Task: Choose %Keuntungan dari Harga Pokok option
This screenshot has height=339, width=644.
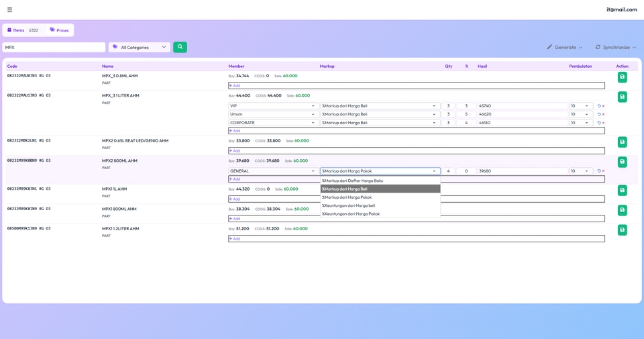Action: 380,213
